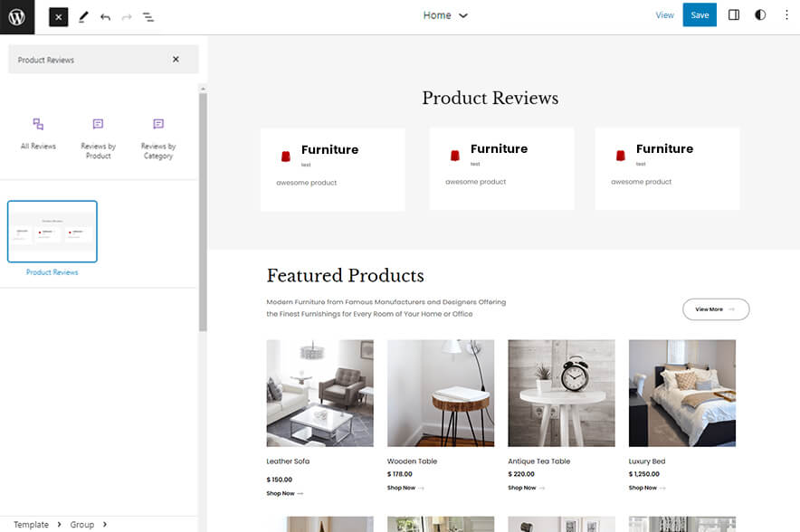The image size is (800, 532).
Task: Click the Save button
Action: point(700,15)
